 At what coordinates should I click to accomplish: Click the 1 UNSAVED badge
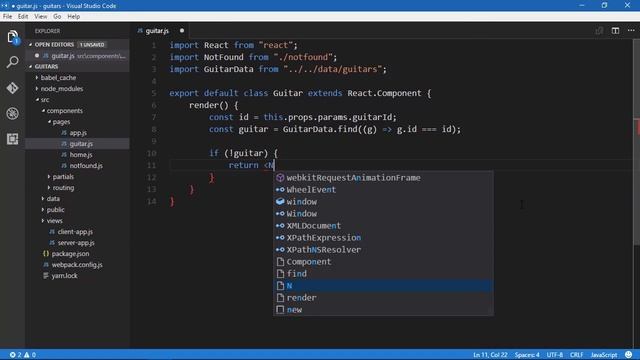[x=92, y=44]
